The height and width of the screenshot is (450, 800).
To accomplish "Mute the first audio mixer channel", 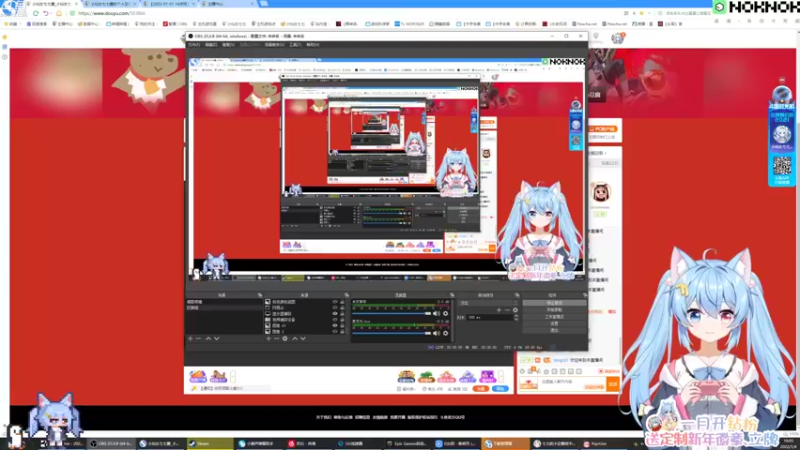I will [436, 314].
